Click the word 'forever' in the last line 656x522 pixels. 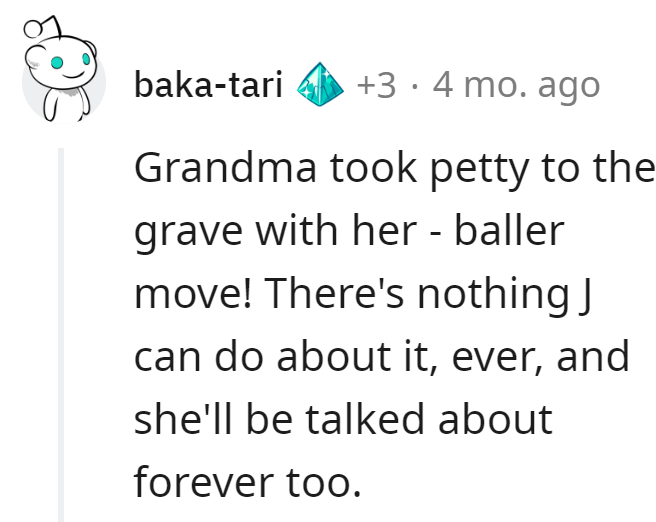coord(203,482)
